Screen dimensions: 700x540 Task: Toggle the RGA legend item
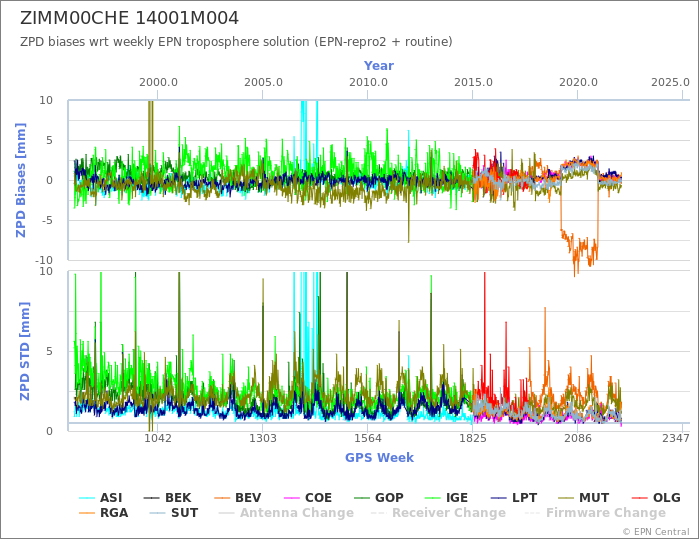click(103, 513)
